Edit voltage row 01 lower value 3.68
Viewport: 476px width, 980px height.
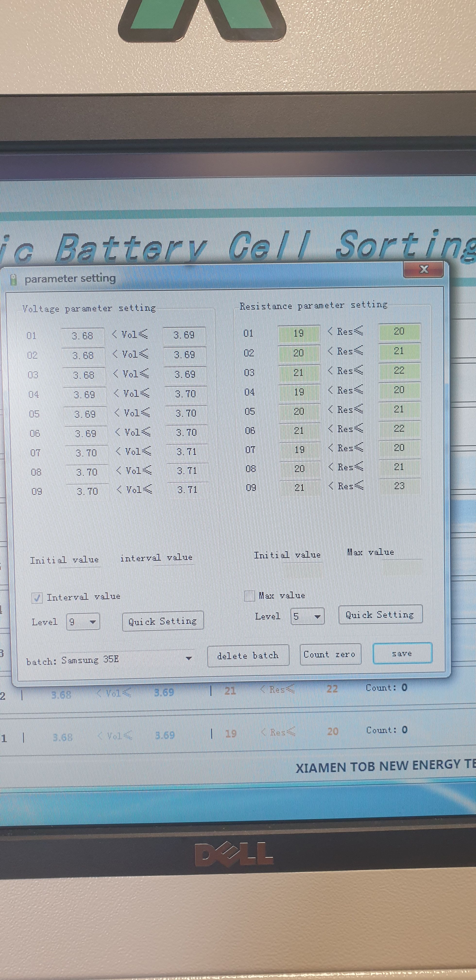(83, 336)
